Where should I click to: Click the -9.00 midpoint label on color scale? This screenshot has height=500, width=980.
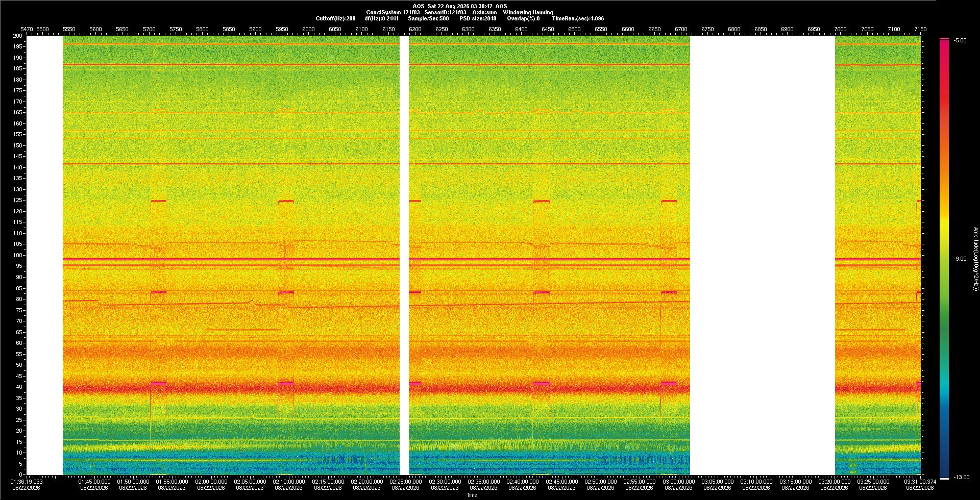[960, 259]
